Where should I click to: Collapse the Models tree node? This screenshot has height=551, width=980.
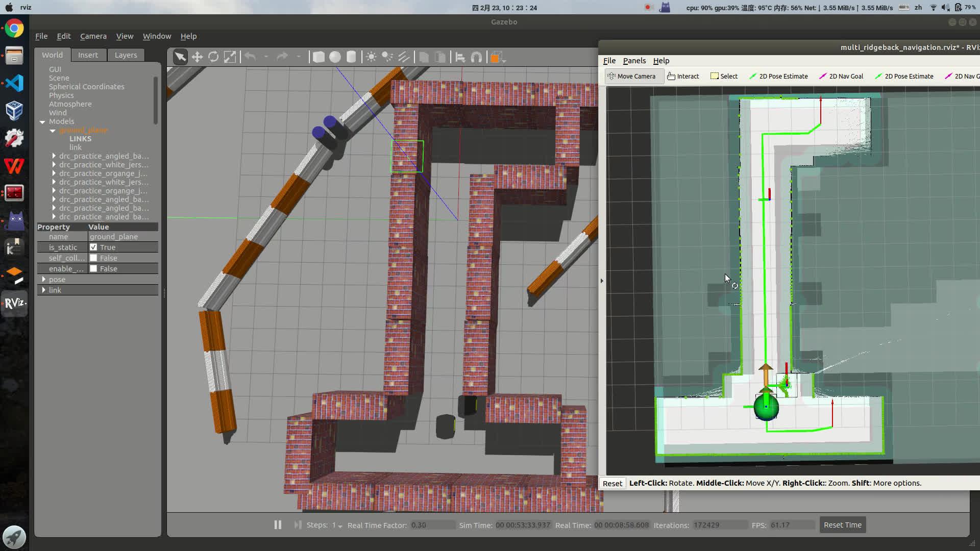tap(42, 121)
